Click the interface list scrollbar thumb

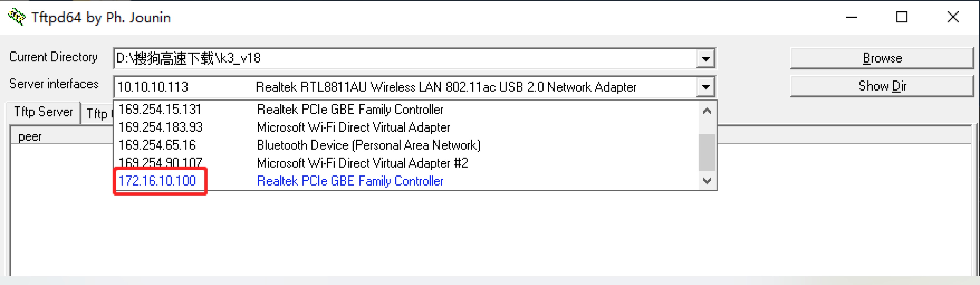click(x=707, y=152)
